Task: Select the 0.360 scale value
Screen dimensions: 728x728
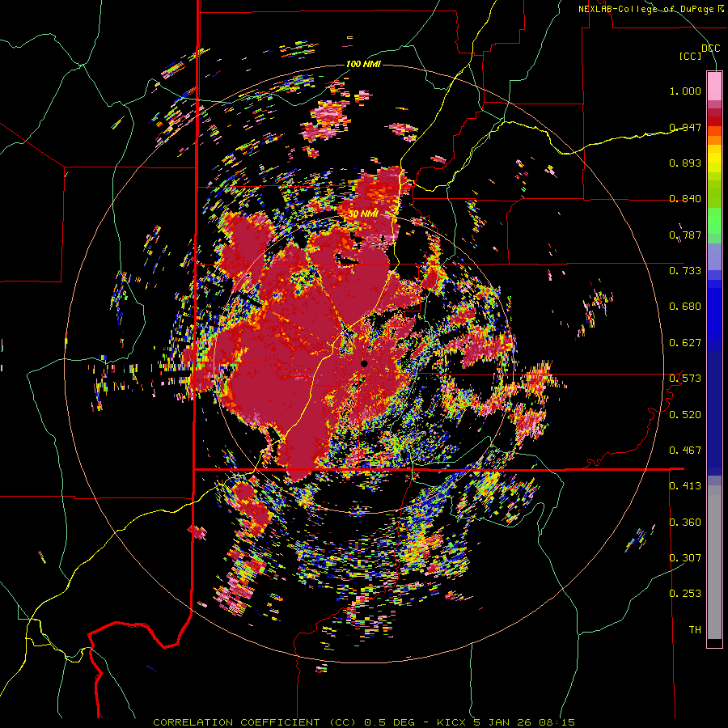Action: (685, 523)
